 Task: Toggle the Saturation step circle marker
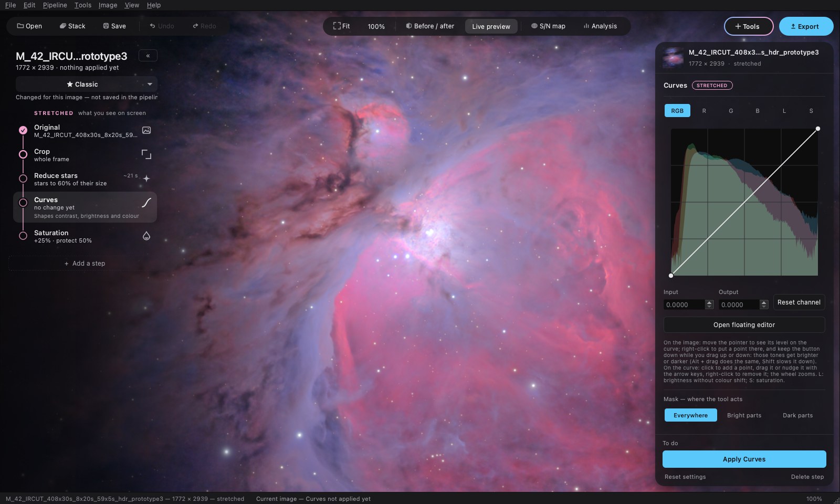23,236
